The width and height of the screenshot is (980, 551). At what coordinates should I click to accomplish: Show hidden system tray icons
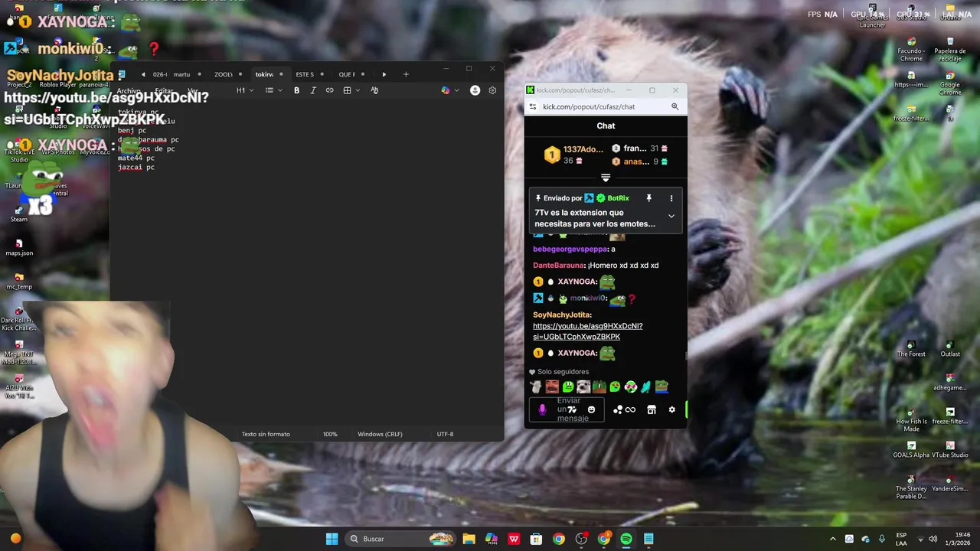(x=833, y=539)
